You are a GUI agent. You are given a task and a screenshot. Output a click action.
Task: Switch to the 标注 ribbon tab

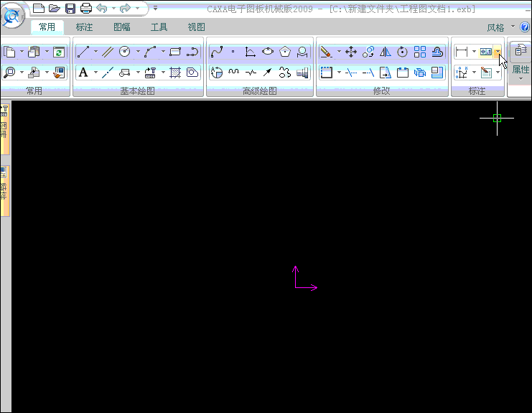coord(84,27)
